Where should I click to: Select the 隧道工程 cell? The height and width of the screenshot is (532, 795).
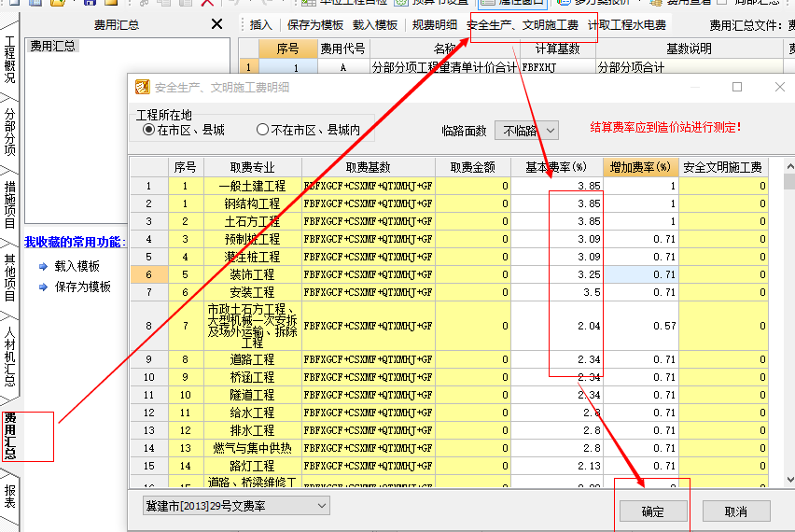click(x=253, y=395)
